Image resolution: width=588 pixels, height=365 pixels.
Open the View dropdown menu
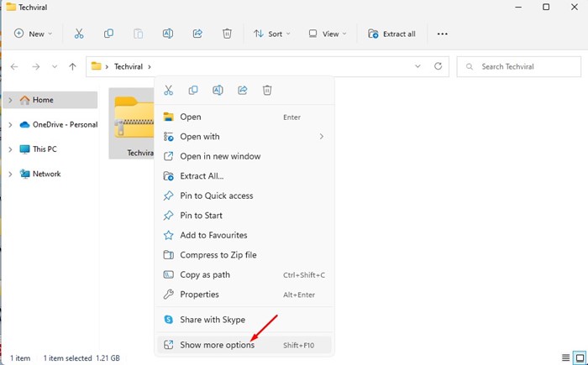coord(328,34)
